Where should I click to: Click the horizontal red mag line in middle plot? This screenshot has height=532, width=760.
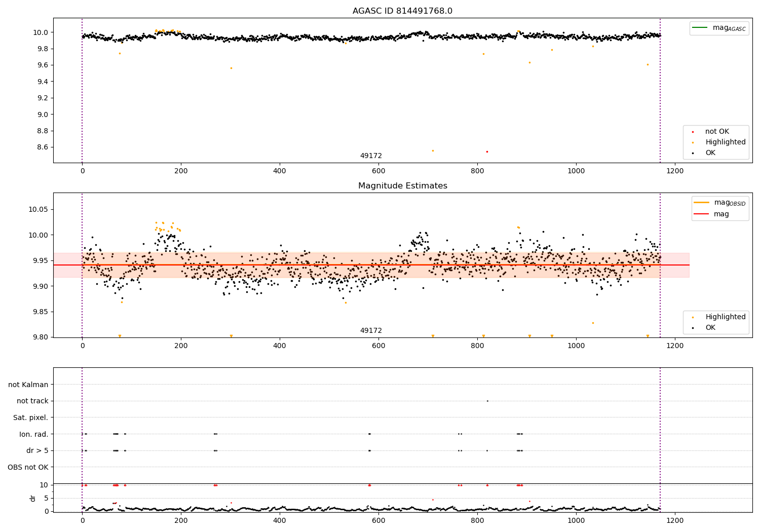click(x=371, y=265)
